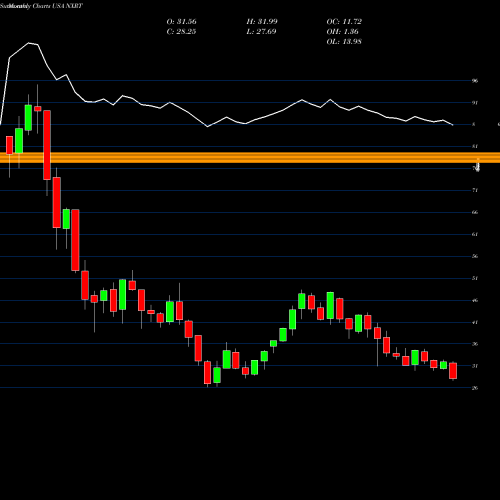Click the 56 price axis label
The height and width of the screenshot is (500, 500).
[x=475, y=256]
